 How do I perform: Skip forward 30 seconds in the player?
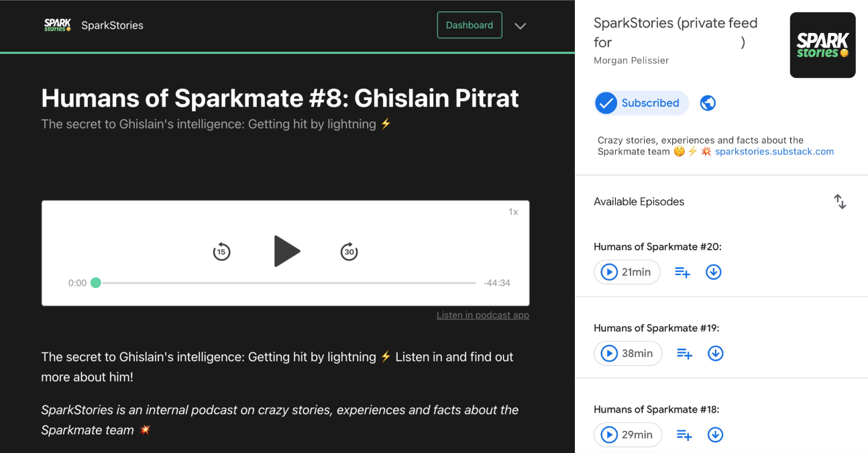coord(349,252)
